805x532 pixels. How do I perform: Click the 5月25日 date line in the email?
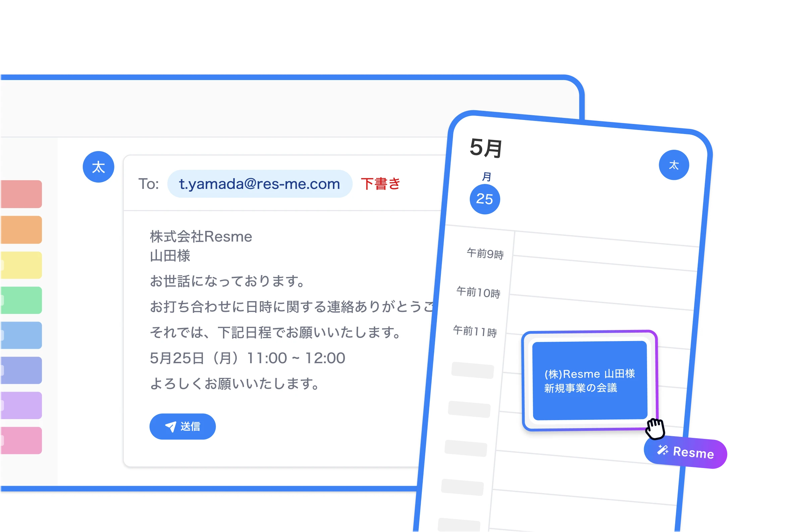[x=247, y=358]
